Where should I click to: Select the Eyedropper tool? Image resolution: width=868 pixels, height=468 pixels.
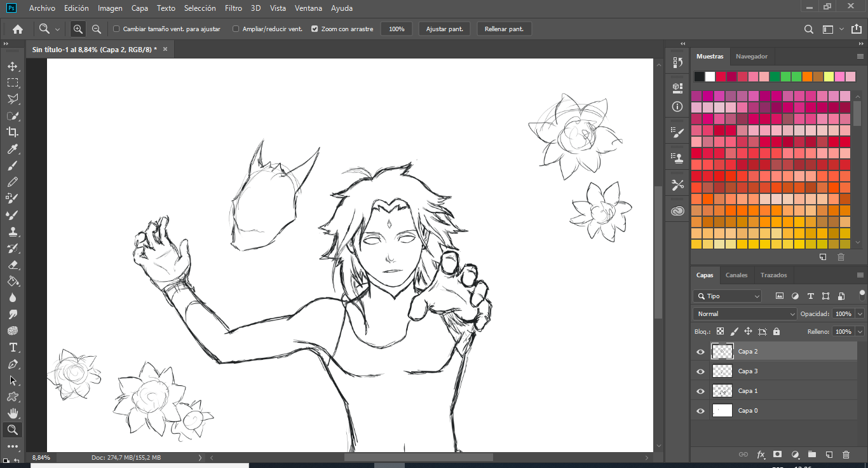[x=13, y=149]
